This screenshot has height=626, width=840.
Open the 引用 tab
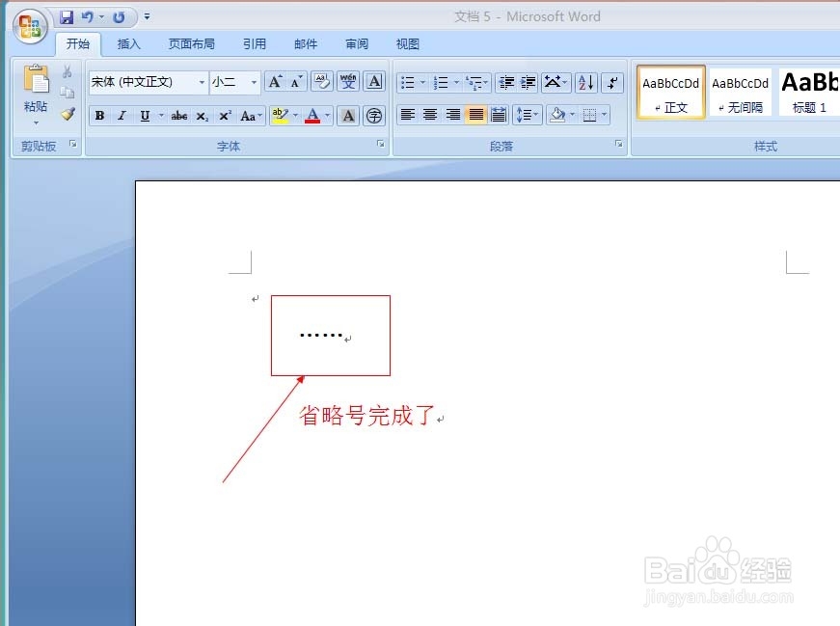[254, 44]
